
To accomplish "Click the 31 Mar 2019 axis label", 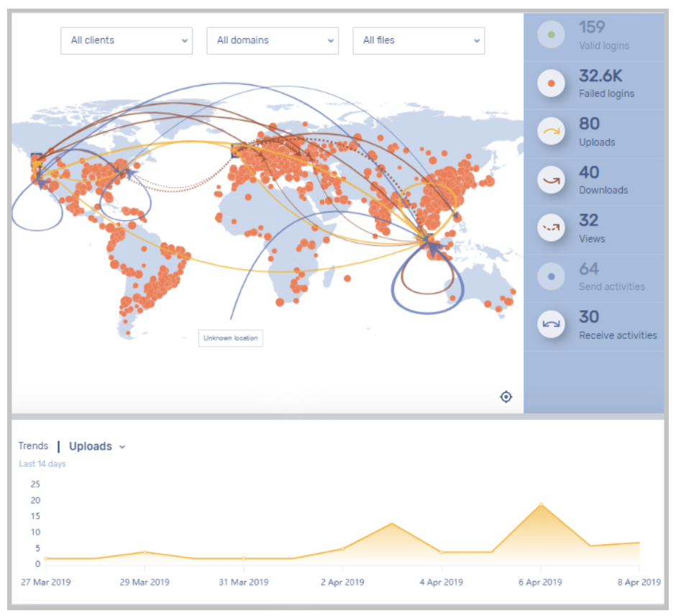I will coord(244,582).
